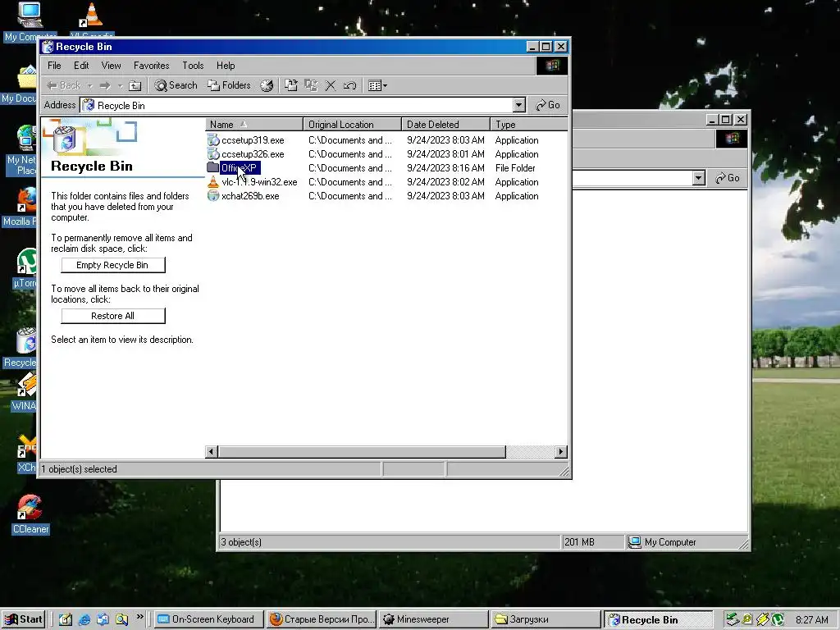Switch to the Minesweeper taskbar button
Image resolution: width=840 pixels, height=630 pixels.
[x=433, y=619]
